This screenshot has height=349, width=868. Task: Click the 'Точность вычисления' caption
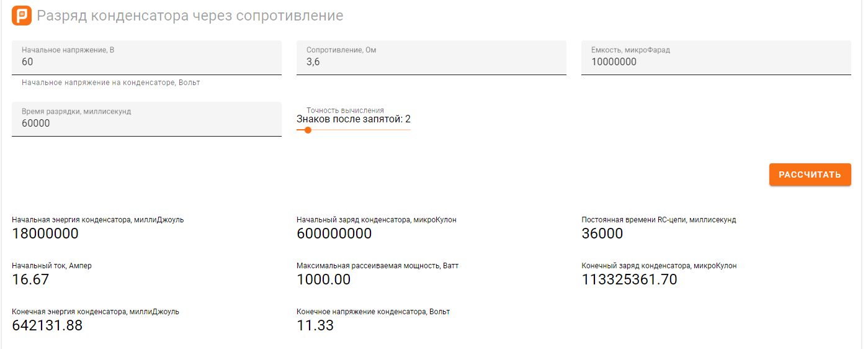[345, 111]
